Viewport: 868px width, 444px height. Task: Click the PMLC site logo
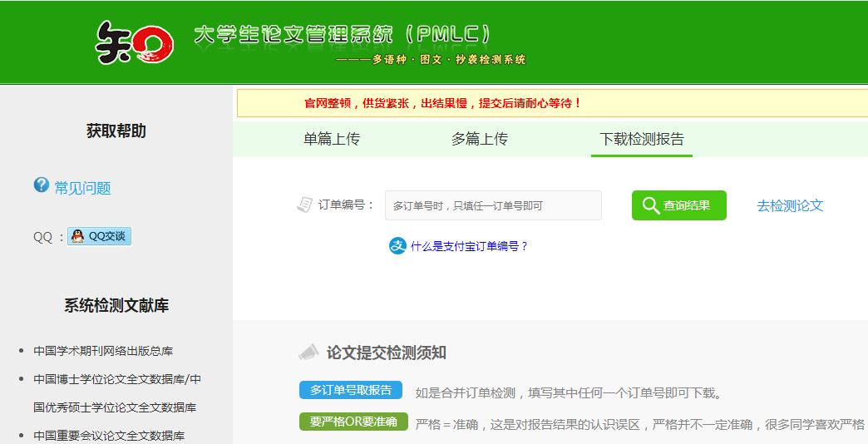(135, 42)
